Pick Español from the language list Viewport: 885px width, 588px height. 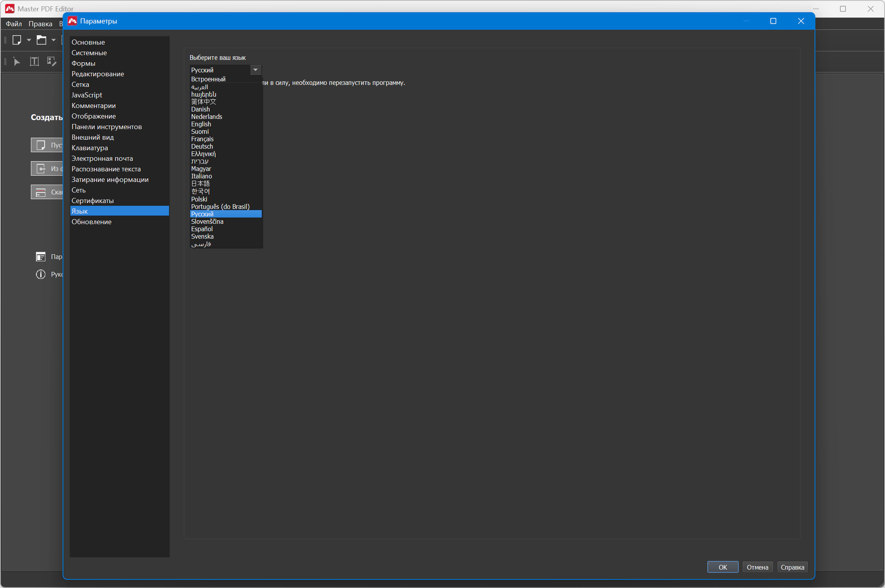202,229
